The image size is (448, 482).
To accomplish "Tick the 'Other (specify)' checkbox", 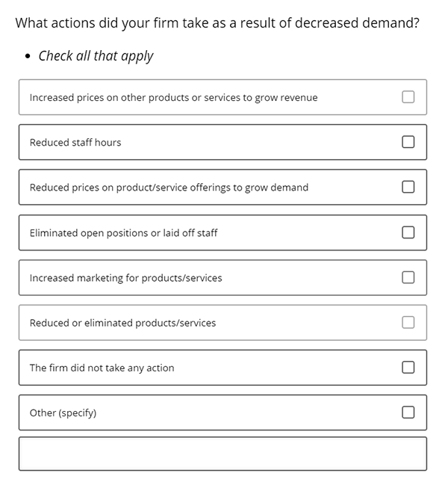I will click(x=408, y=413).
